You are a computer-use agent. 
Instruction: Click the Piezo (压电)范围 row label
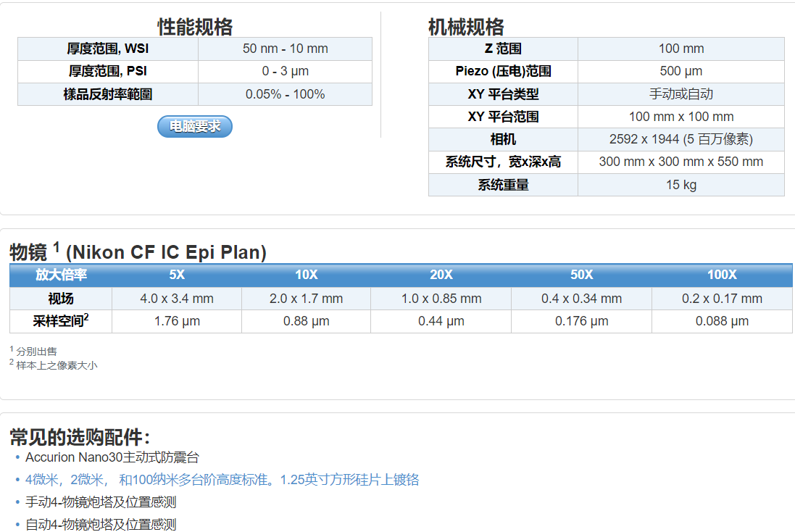(503, 71)
